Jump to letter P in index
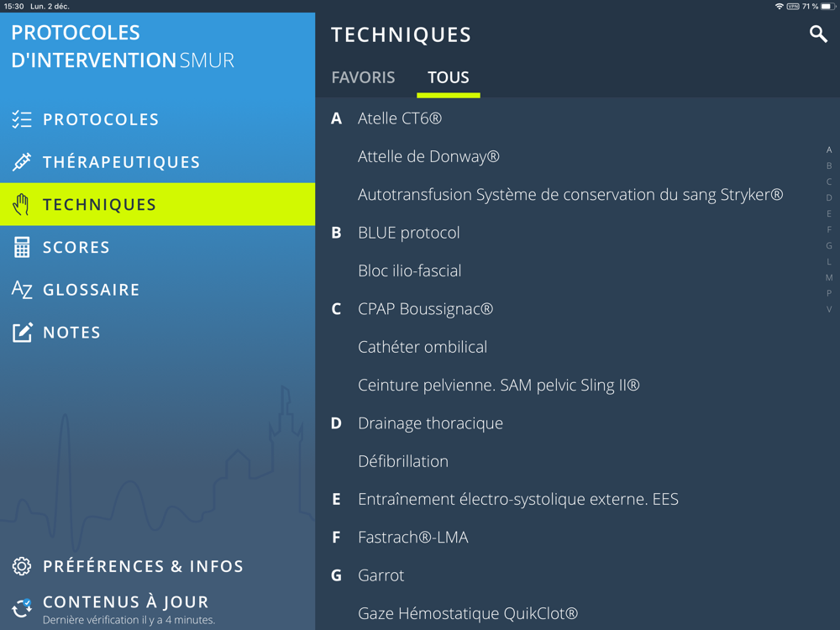 point(829,293)
